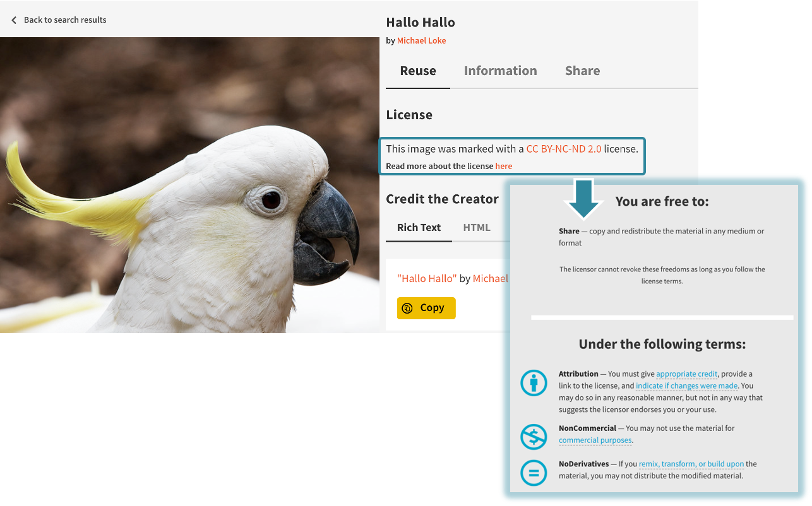The image size is (812, 506).
Task: Click the cockatoo photo
Action: 189,185
